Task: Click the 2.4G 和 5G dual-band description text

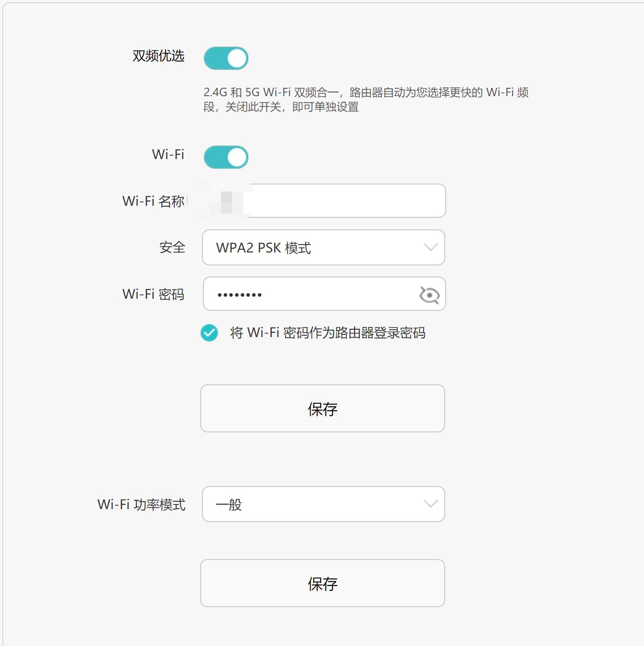Action: tap(366, 99)
